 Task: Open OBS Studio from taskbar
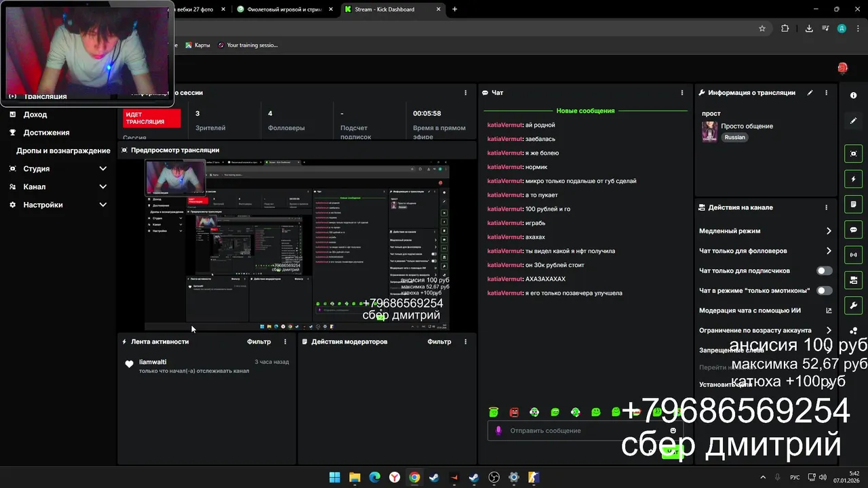(x=494, y=477)
